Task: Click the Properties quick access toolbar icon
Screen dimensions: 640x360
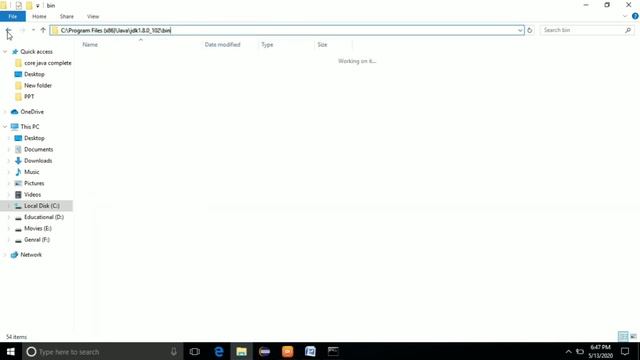Action: (19, 5)
